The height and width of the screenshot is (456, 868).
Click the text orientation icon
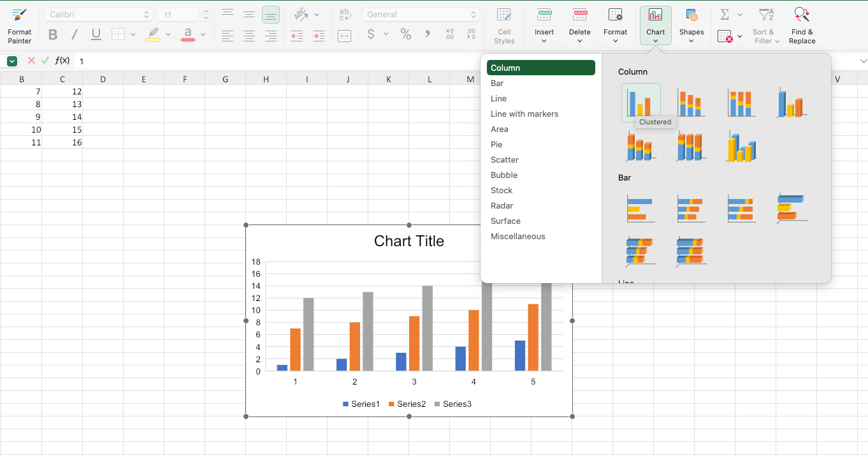point(301,15)
